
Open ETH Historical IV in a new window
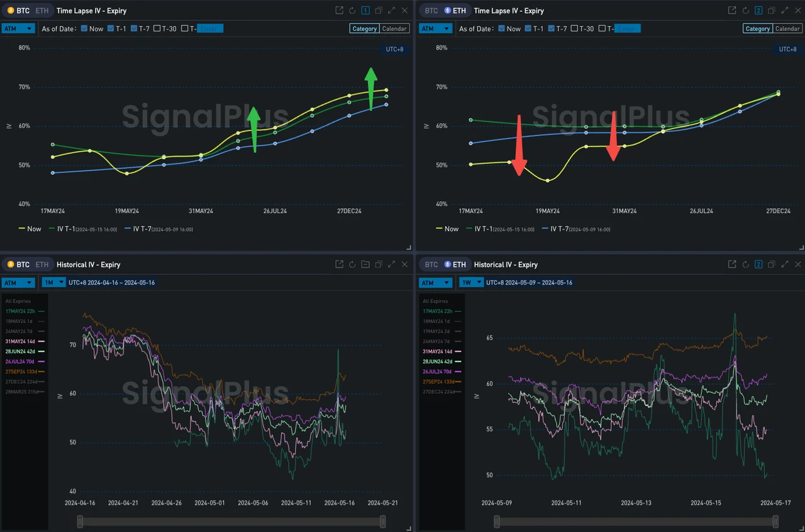[731, 264]
